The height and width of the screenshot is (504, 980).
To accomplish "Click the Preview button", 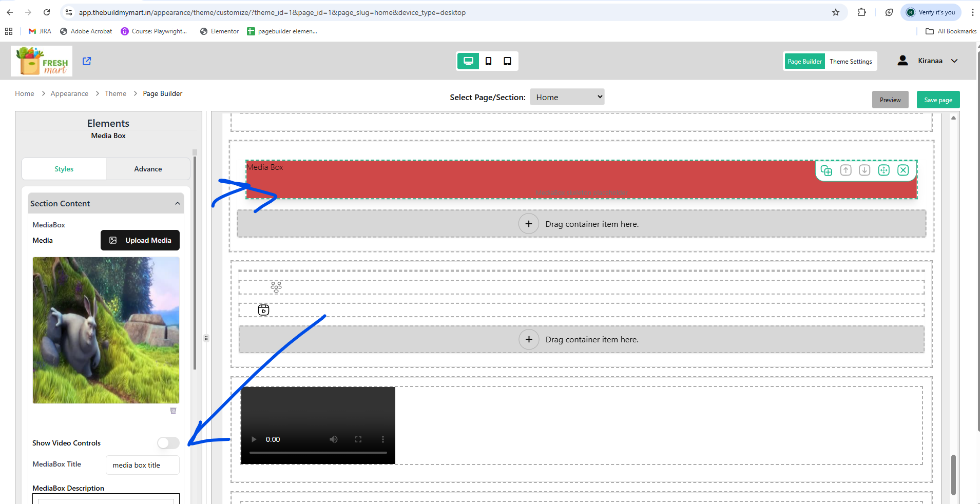I will (890, 100).
